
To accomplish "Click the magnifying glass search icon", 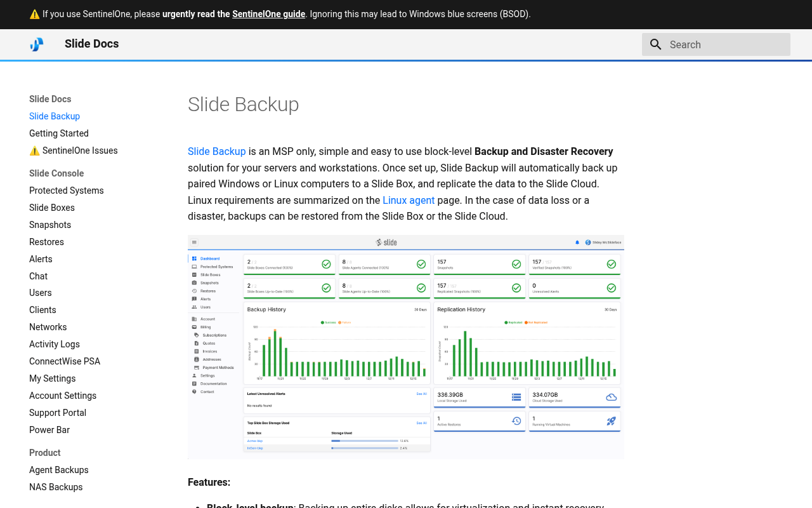I will click(x=656, y=44).
